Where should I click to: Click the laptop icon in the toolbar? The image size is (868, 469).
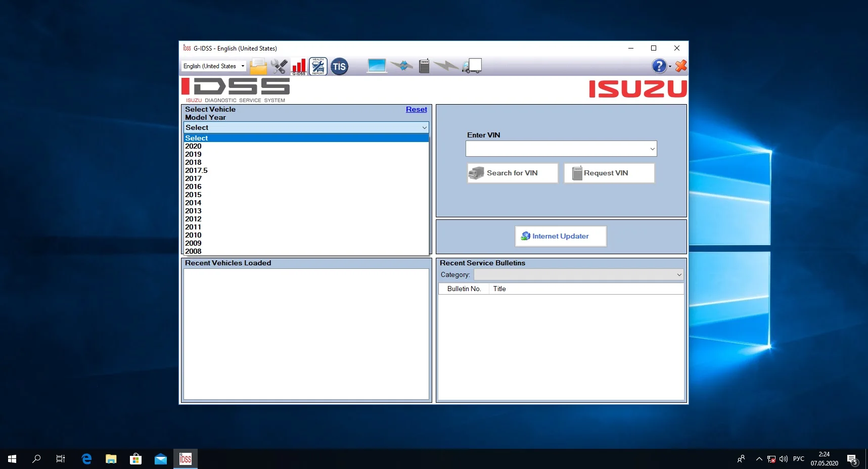point(377,66)
